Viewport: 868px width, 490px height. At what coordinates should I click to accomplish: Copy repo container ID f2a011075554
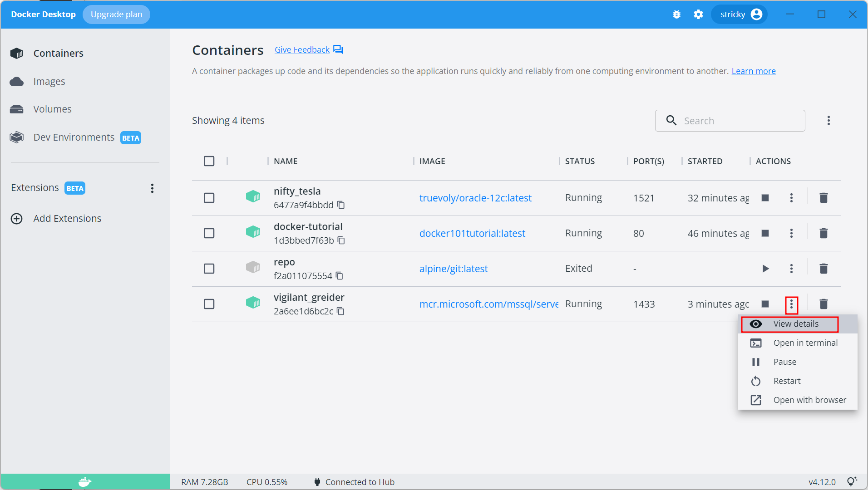tap(340, 276)
